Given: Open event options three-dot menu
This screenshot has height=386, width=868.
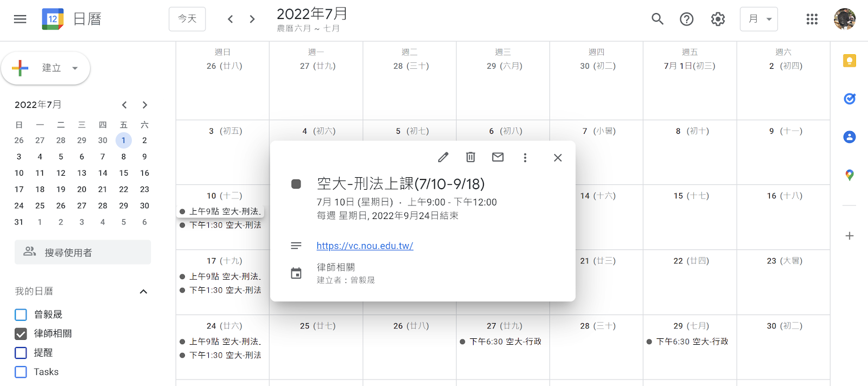Looking at the screenshot, I should coord(525,157).
